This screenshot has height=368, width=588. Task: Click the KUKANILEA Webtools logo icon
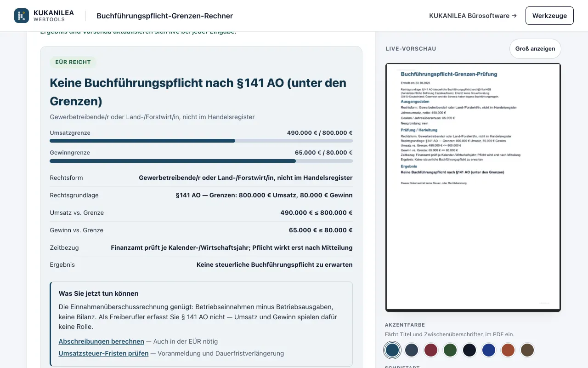point(22,16)
